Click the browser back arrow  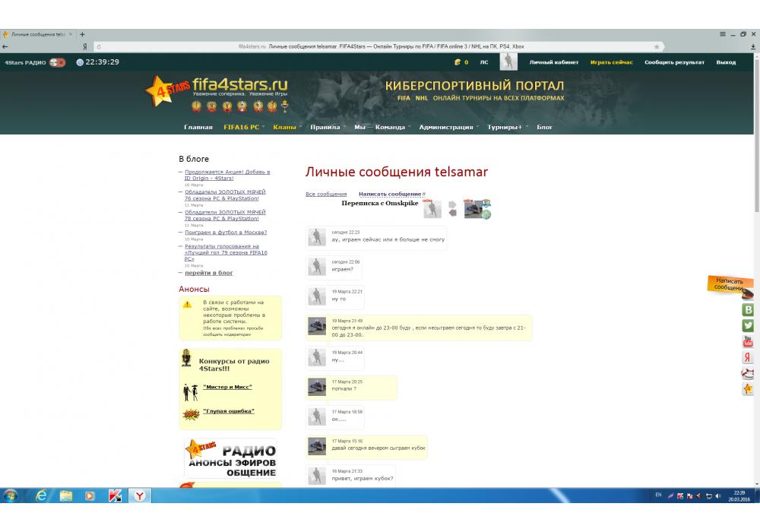click(x=6, y=46)
